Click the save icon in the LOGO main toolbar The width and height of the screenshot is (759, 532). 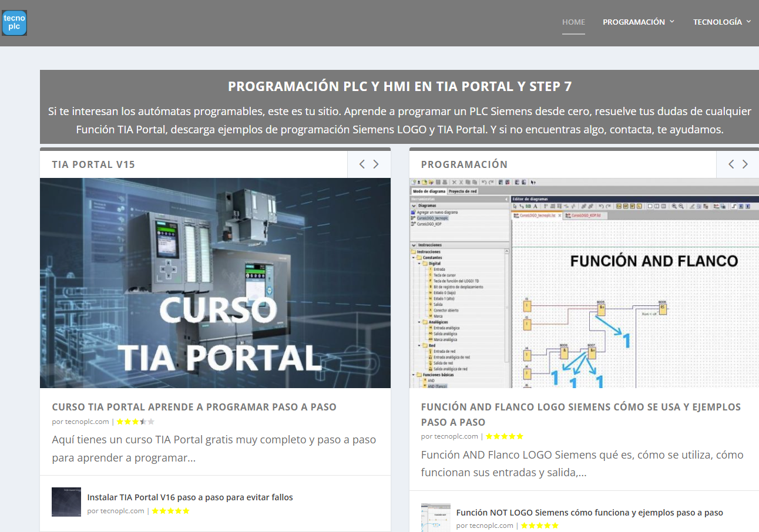pos(438,183)
